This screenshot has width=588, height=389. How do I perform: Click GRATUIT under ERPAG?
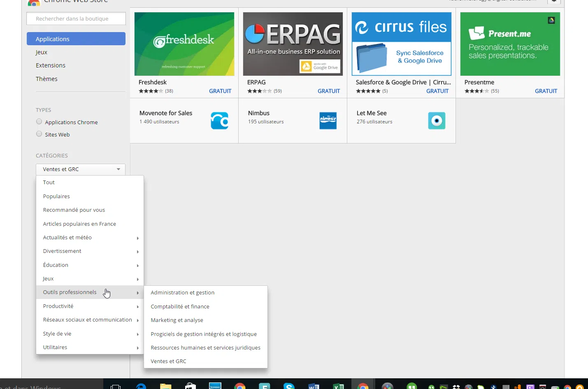[329, 91]
